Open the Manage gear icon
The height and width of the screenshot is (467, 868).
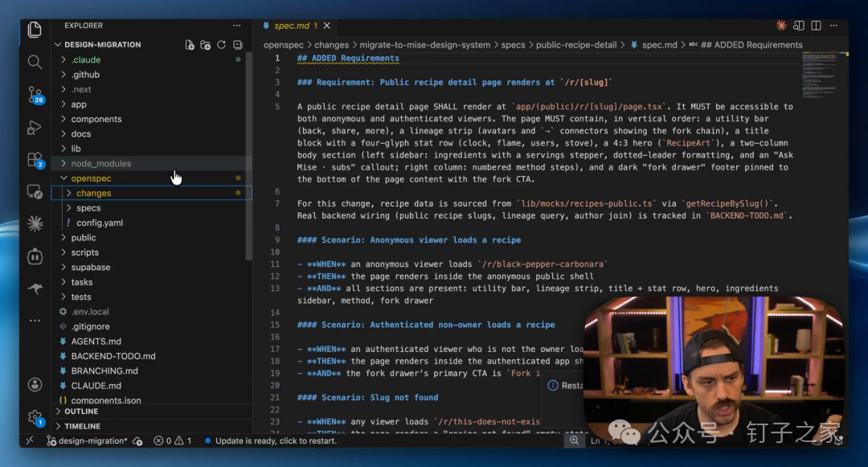point(35,417)
